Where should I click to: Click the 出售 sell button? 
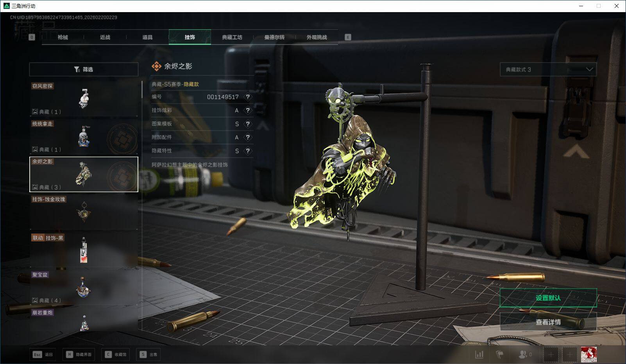pos(149,354)
